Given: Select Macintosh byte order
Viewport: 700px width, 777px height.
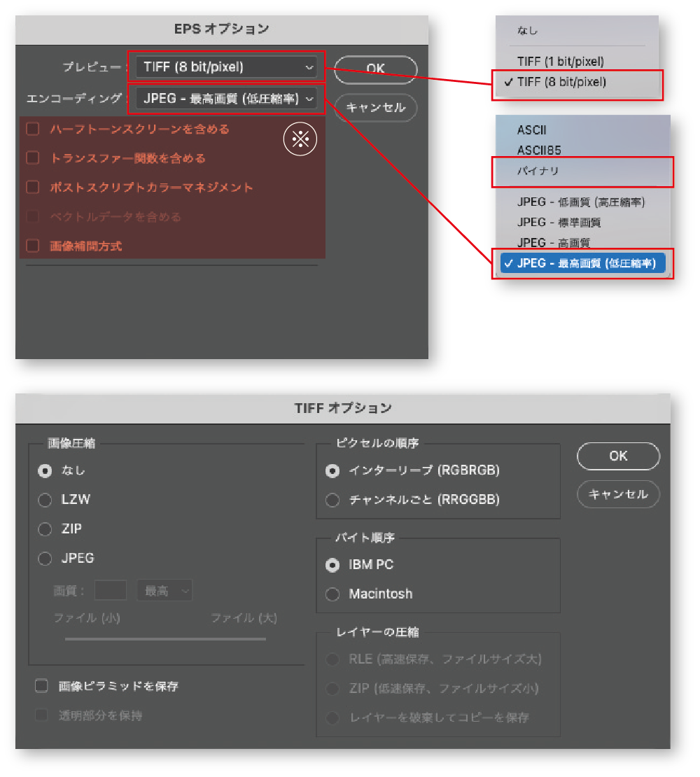Looking at the screenshot, I should 333,594.
